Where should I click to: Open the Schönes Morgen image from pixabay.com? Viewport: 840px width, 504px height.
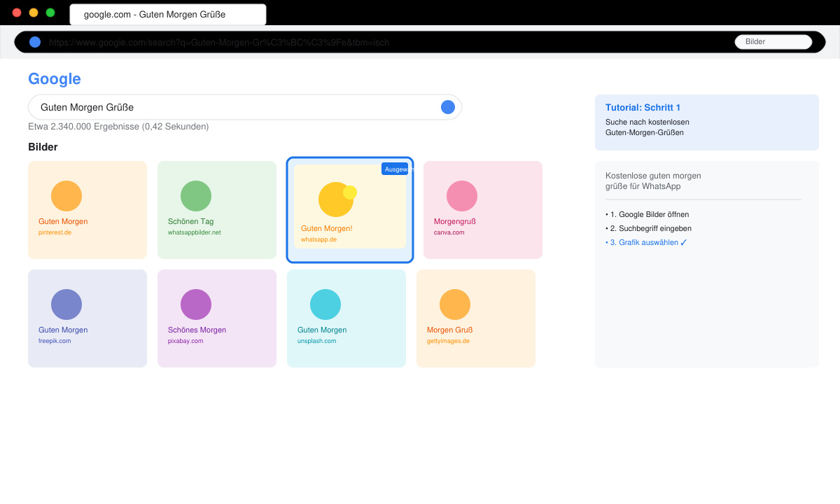click(217, 318)
